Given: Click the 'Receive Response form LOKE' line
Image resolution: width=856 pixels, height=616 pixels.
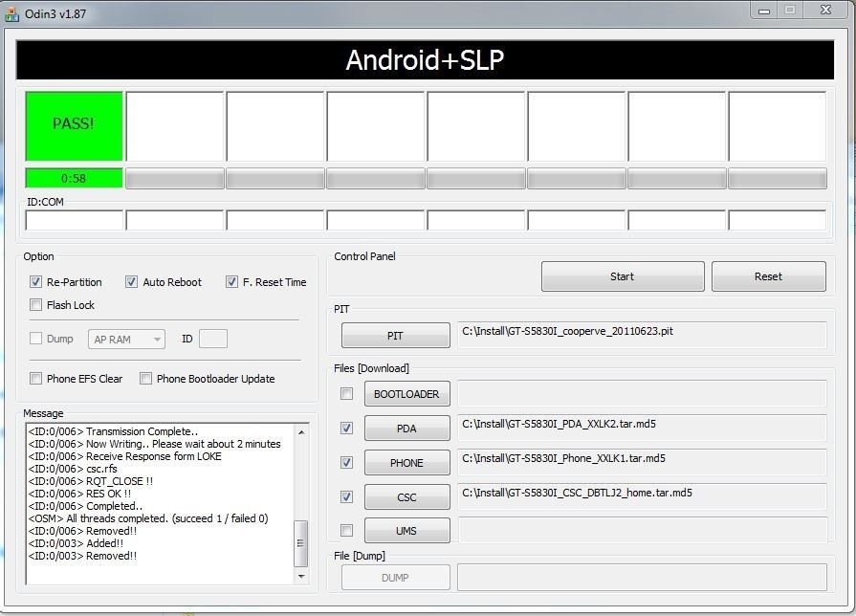Looking at the screenshot, I should click(x=125, y=456).
